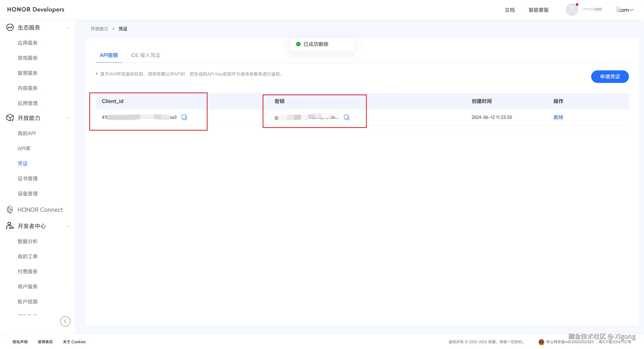Select the API密钥 tab
This screenshot has width=644, height=349.
point(109,55)
